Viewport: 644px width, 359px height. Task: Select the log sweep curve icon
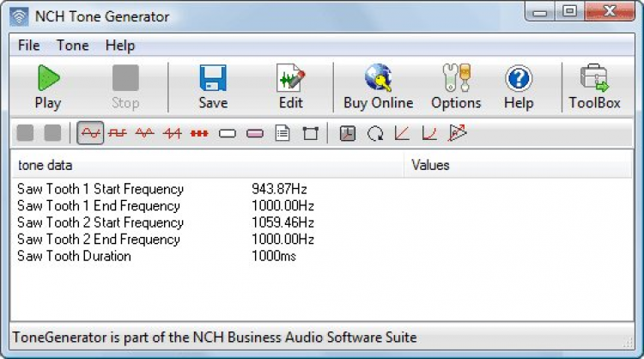[429, 133]
